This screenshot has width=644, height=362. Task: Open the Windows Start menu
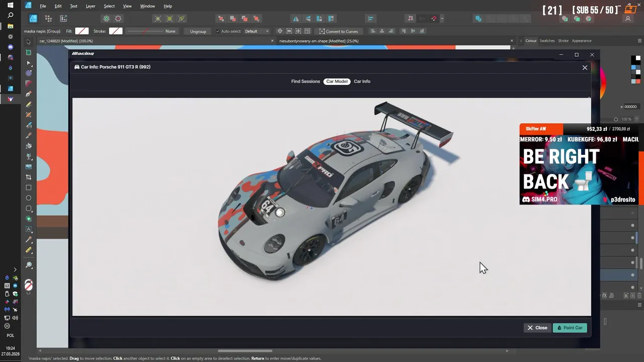click(x=10, y=5)
